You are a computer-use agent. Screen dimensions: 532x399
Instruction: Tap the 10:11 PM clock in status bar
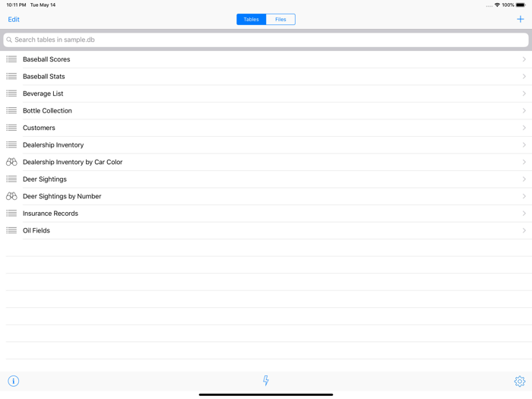coord(16,5)
